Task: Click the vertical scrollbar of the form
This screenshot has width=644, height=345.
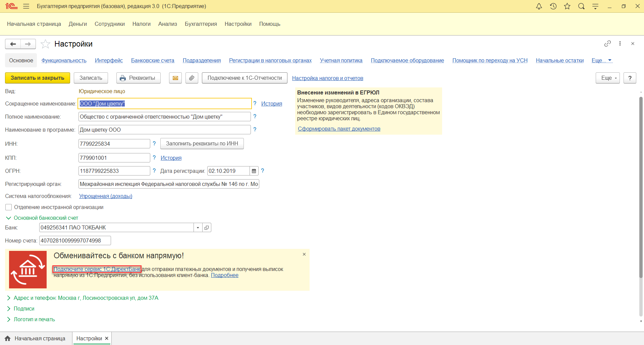Action: (x=641, y=188)
